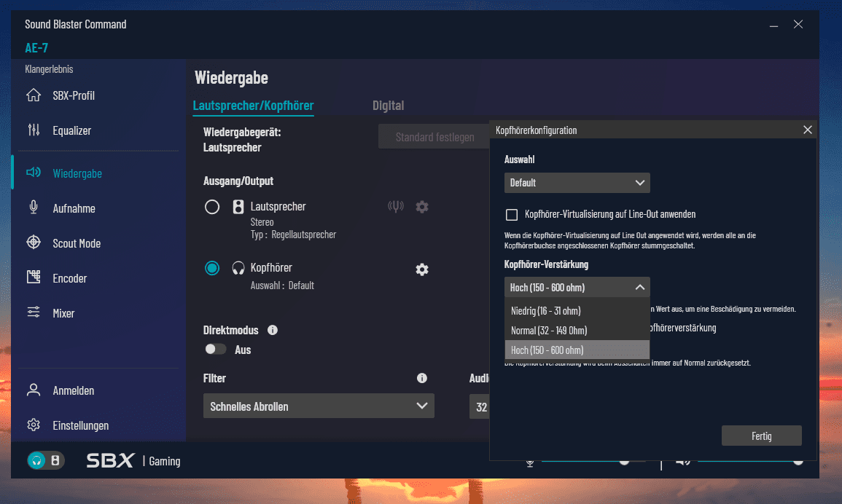Select the Wiedergabe speaker icon in sidebar
The image size is (842, 504).
pyautogui.click(x=34, y=173)
